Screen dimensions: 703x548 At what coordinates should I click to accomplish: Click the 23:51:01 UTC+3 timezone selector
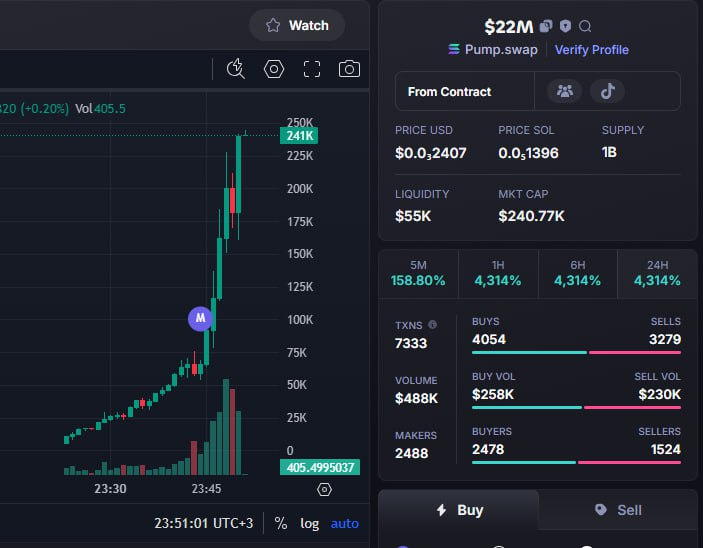coord(204,523)
